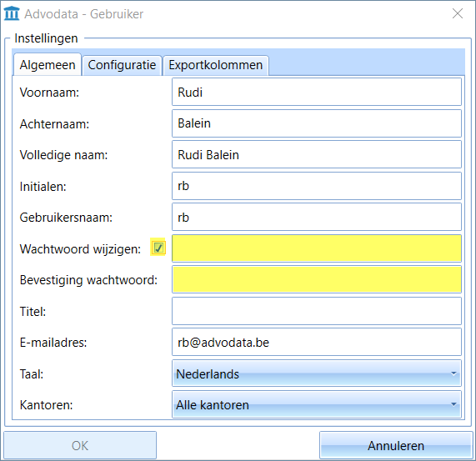
Task: Focus the Voornaam field containing Rudi
Action: tap(317, 92)
